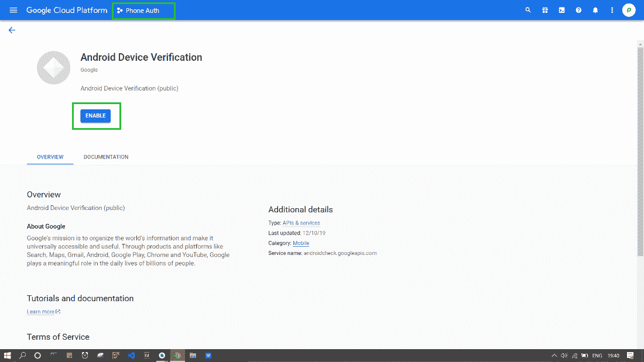Open the Mobile category link
Screen dimensions: 644x362
click(301, 243)
